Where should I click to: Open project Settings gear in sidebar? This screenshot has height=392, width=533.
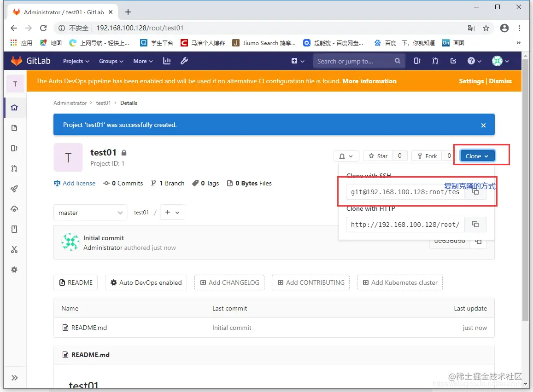coord(14,270)
